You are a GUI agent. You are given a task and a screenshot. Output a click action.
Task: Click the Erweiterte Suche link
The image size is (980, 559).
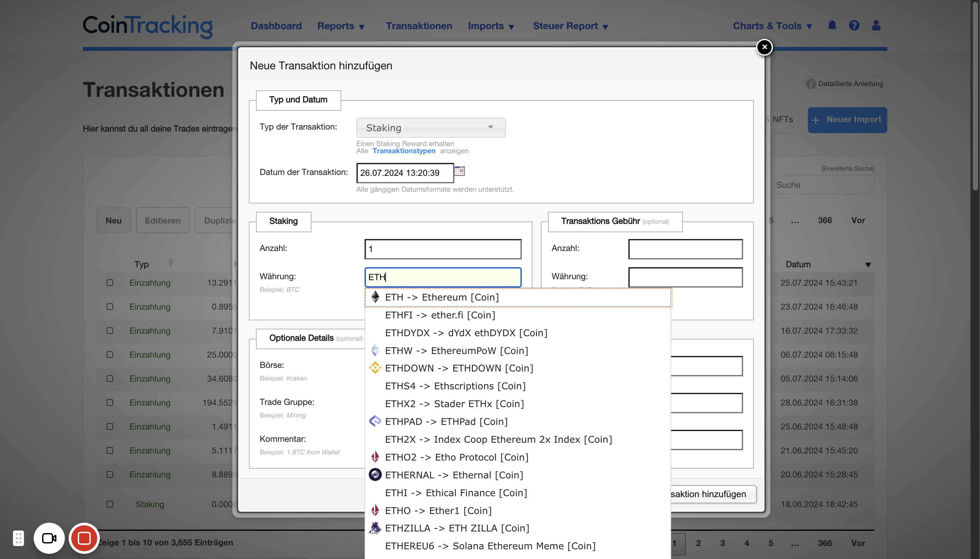point(847,168)
